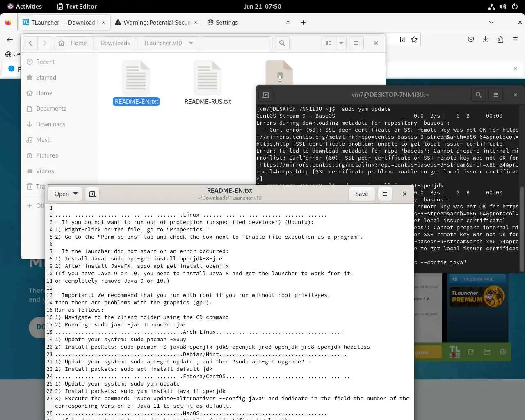This screenshot has width=525, height=420.
Task: Open the terminal hamburger menu
Action: 496,95
